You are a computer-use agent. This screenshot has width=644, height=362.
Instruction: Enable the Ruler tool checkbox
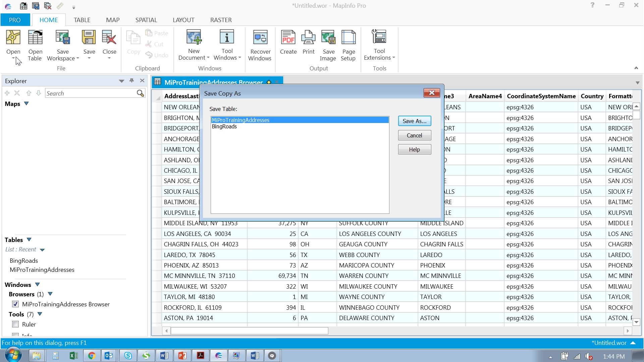click(x=15, y=324)
